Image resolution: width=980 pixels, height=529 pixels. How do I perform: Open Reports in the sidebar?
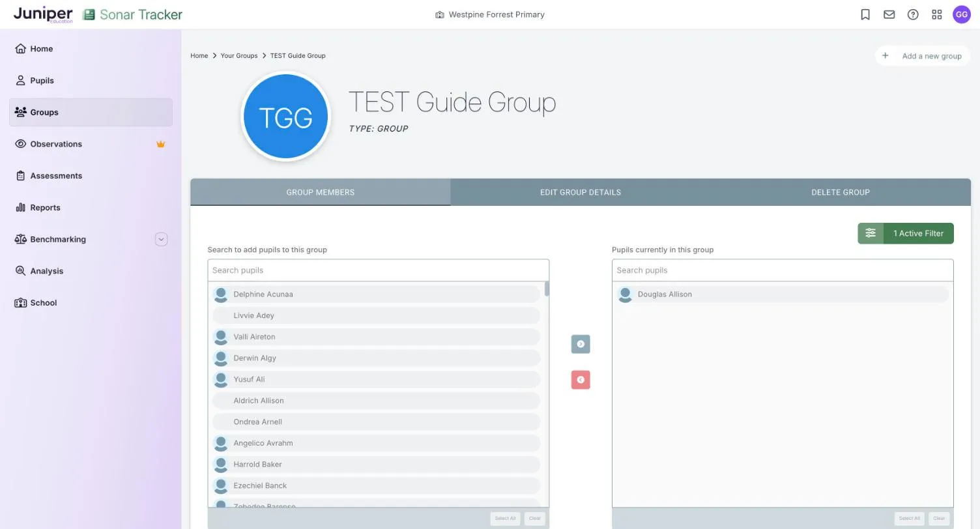point(91,208)
